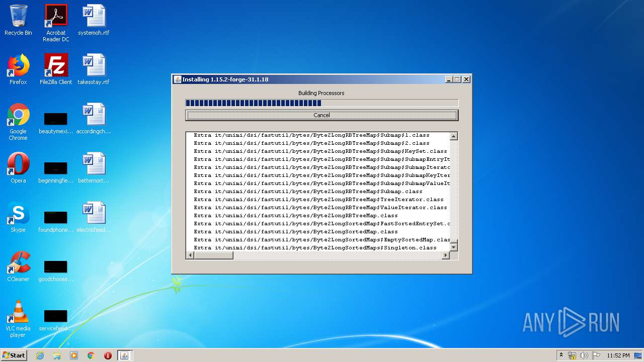Open Opera from the taskbar
Viewport: 644px width, 362px height.
108,355
